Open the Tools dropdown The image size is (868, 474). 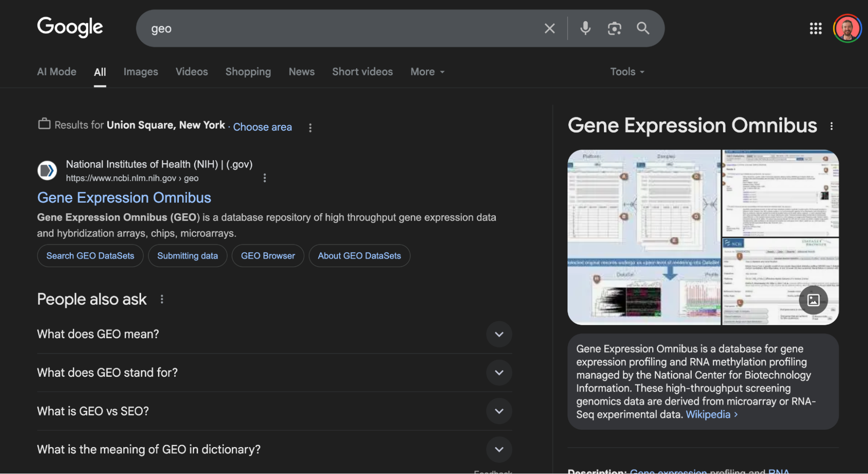pyautogui.click(x=627, y=71)
